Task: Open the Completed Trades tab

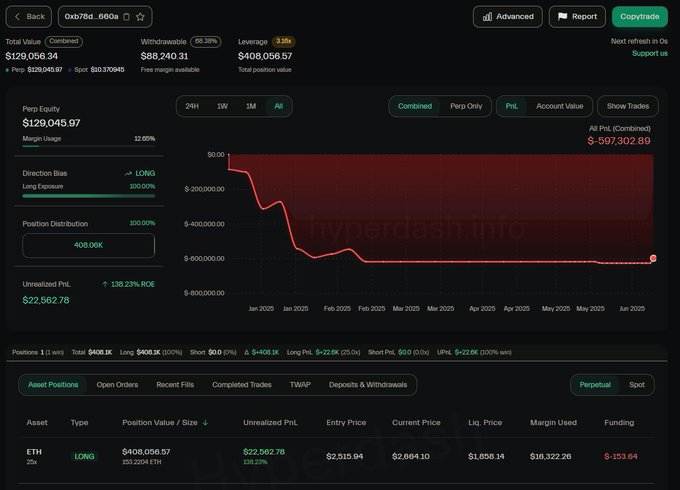Action: [242, 385]
